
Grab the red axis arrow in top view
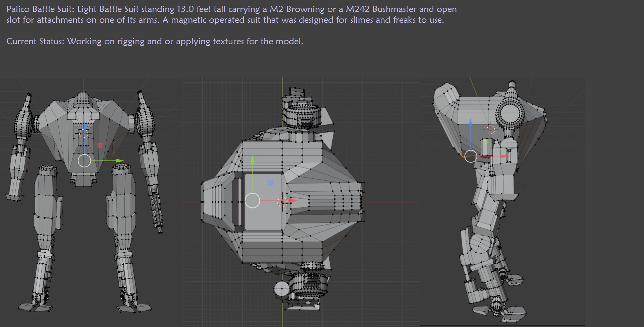(293, 201)
